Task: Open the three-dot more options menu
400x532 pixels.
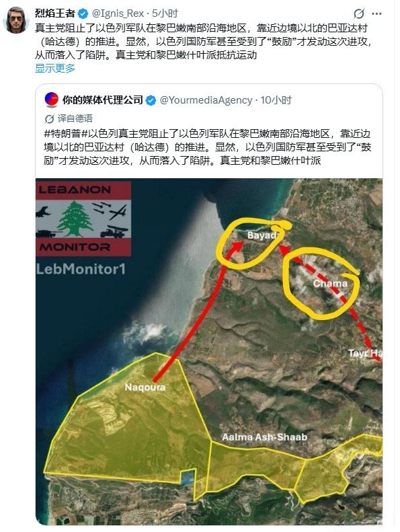Action: [377, 13]
